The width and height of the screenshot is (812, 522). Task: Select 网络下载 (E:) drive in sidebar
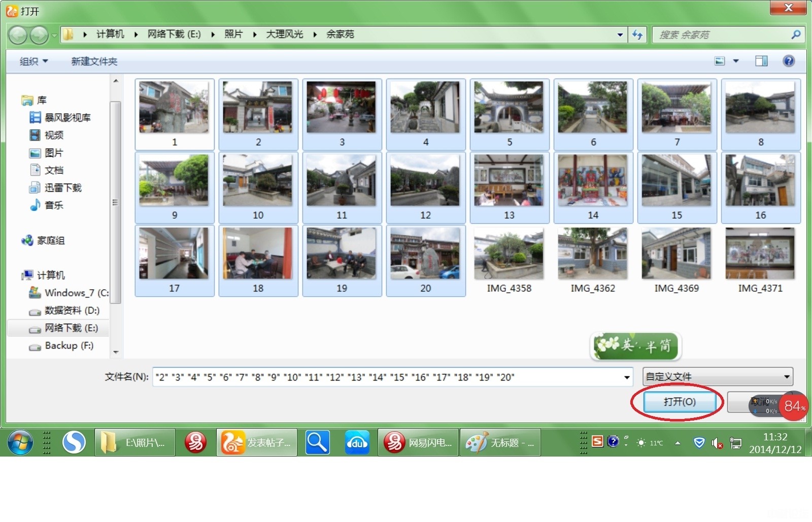71,328
